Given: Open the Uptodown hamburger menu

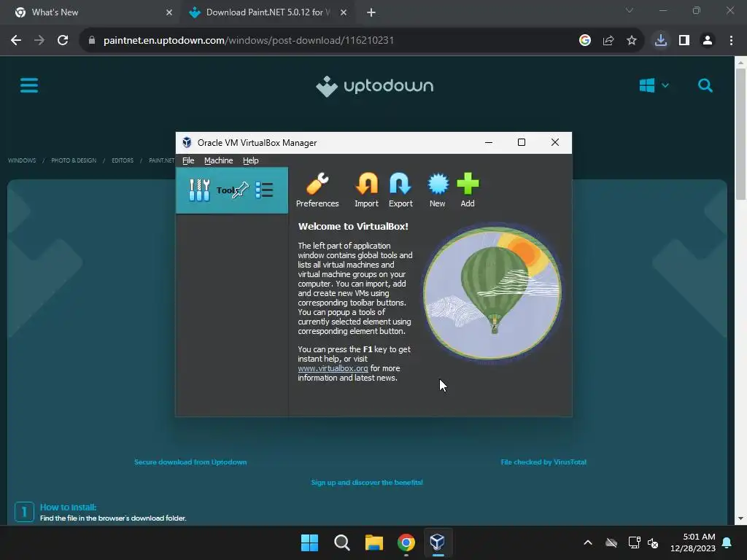Looking at the screenshot, I should (x=29, y=86).
